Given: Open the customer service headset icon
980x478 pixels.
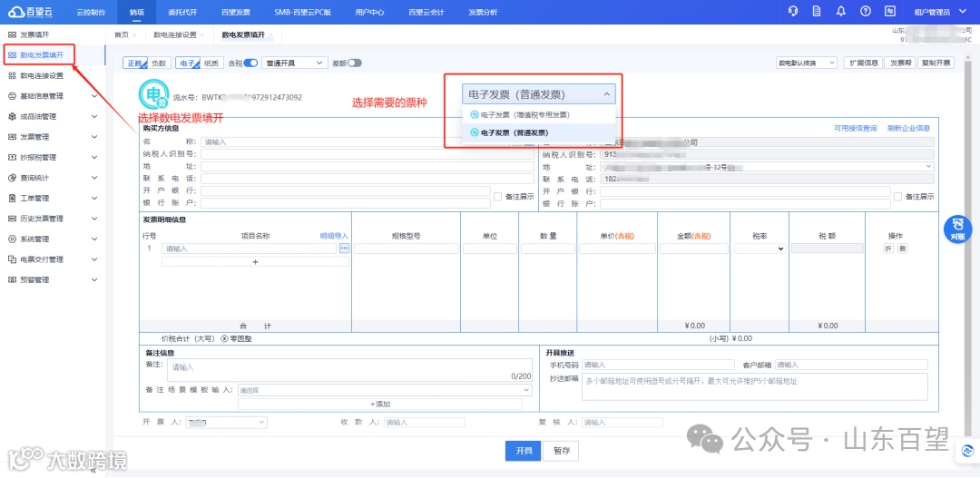Looking at the screenshot, I should [x=793, y=11].
